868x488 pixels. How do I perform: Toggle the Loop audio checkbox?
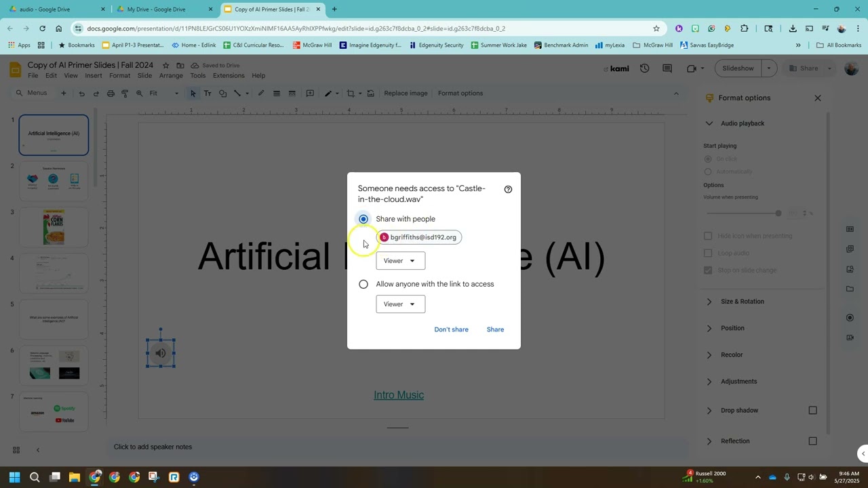pyautogui.click(x=708, y=253)
